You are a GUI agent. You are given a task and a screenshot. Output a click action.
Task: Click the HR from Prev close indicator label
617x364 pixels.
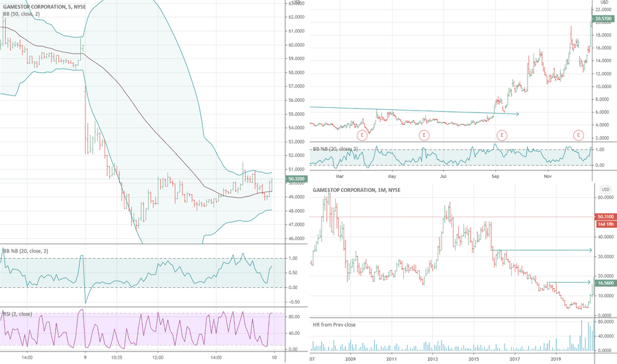(334, 325)
